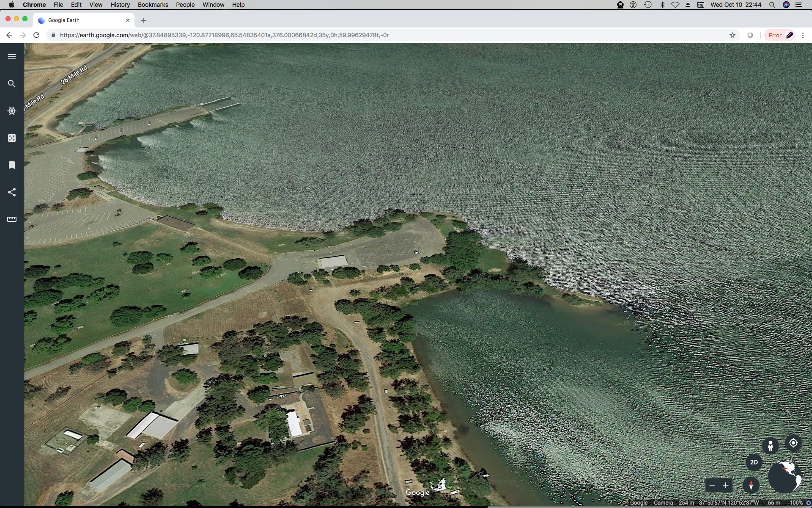Open Voyager ship wheel icon
This screenshot has height=508, width=812.
(x=12, y=111)
